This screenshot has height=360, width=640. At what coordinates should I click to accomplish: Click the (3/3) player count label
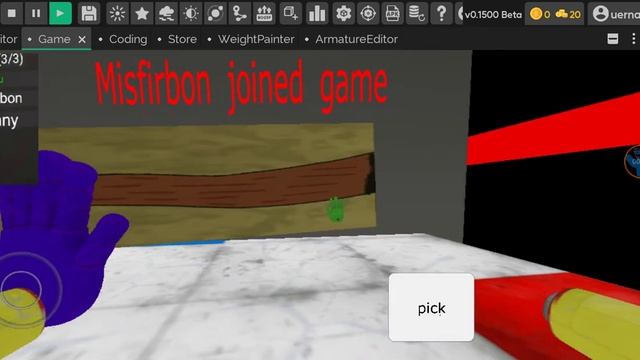(x=11, y=59)
